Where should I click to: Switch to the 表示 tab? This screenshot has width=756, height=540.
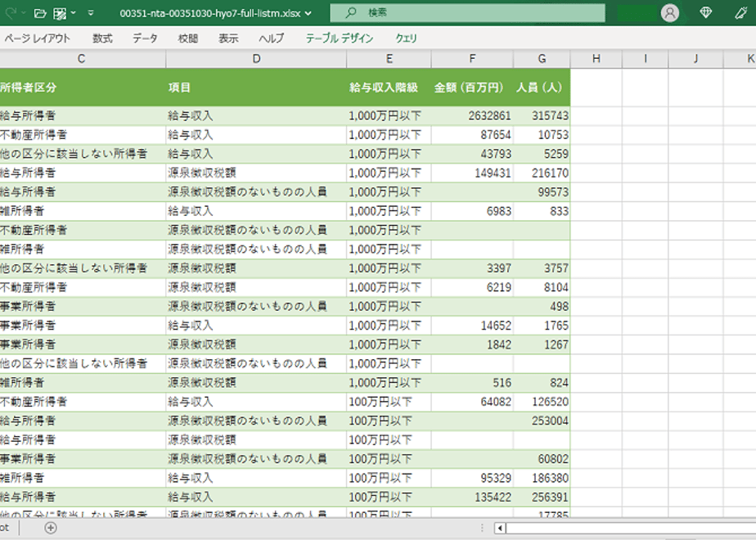pos(228,38)
